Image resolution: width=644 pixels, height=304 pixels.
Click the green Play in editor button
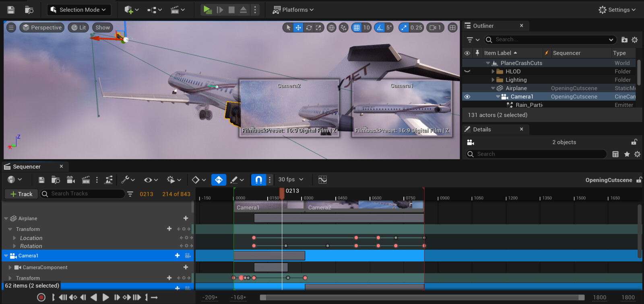[x=207, y=10]
